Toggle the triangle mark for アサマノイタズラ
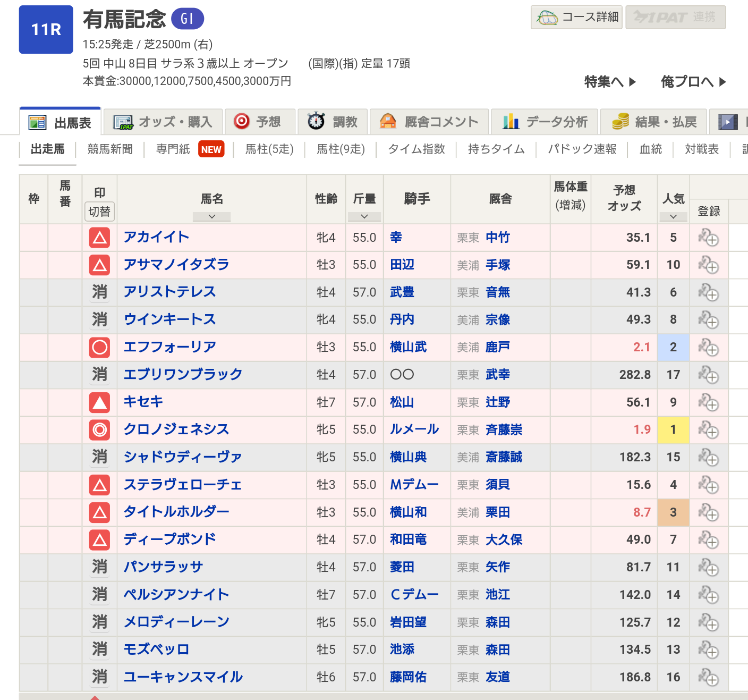Image resolution: width=748 pixels, height=700 pixels. [99, 265]
